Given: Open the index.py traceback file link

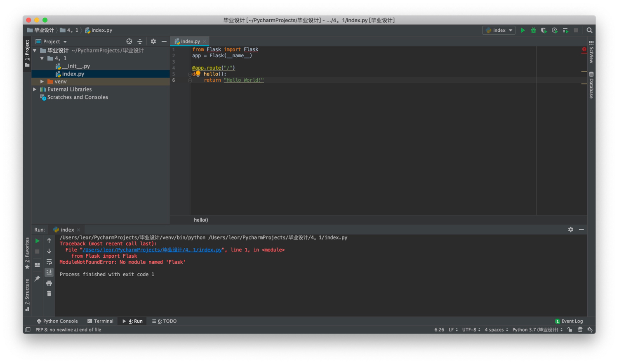Looking at the screenshot, I should click(152, 250).
